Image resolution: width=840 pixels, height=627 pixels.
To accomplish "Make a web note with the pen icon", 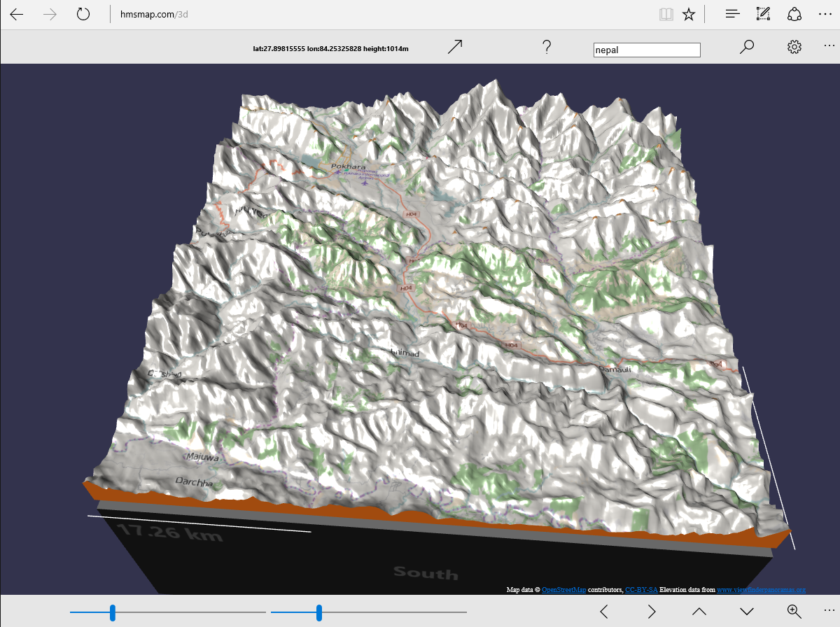I will 763,14.
